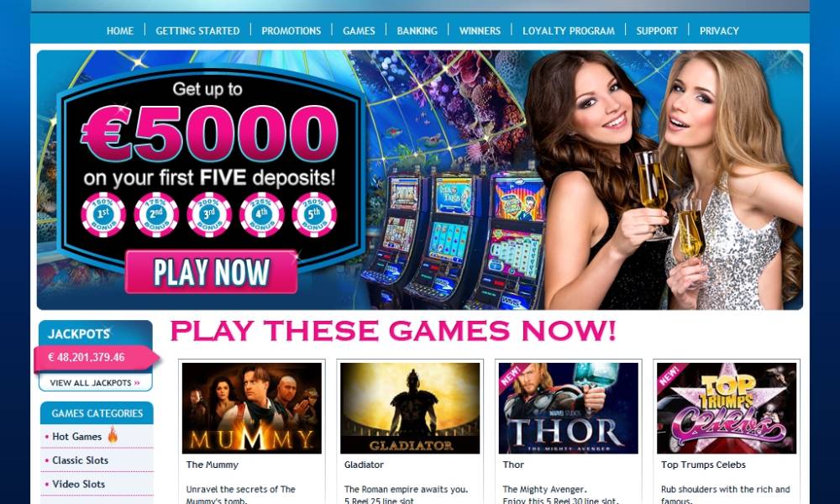This screenshot has width=840, height=504.
Task: Click the 2nd bonus chip icon
Action: tap(156, 215)
